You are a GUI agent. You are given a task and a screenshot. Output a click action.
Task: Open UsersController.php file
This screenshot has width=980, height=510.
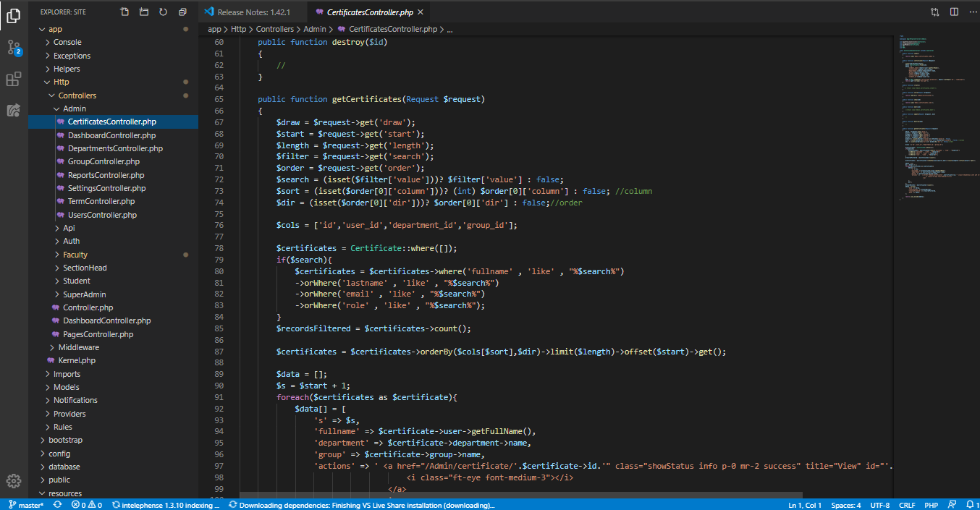(x=113, y=215)
